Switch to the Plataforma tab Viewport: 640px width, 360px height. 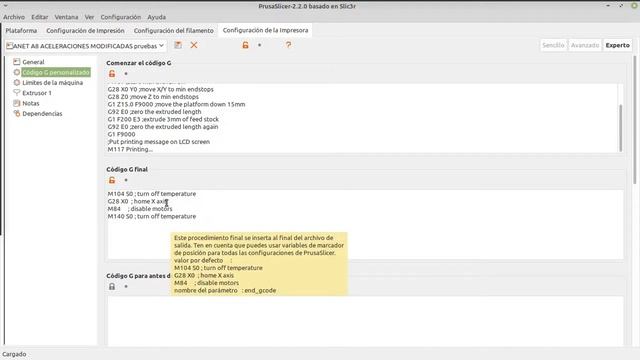[x=21, y=31]
